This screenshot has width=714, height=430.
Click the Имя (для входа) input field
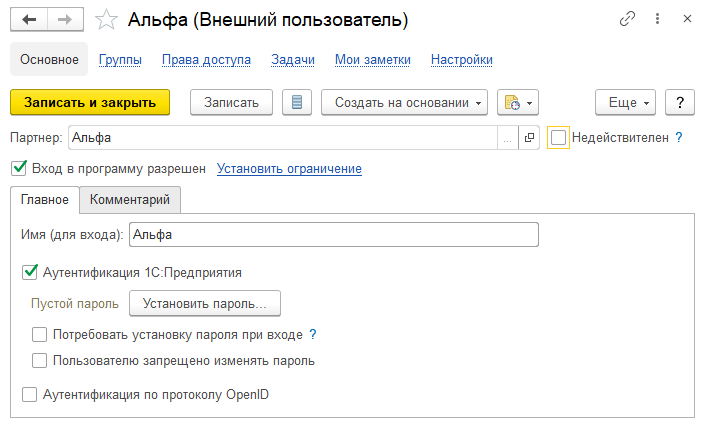[333, 234]
